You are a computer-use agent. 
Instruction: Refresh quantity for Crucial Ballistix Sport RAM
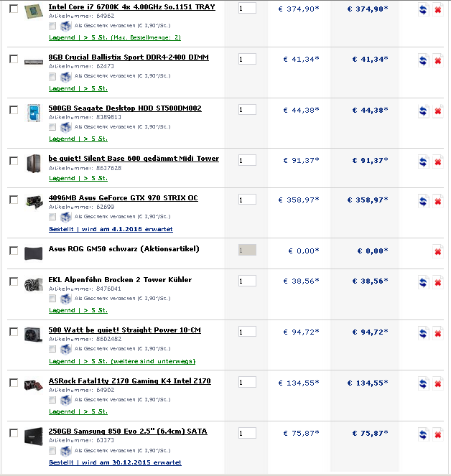[x=424, y=60]
